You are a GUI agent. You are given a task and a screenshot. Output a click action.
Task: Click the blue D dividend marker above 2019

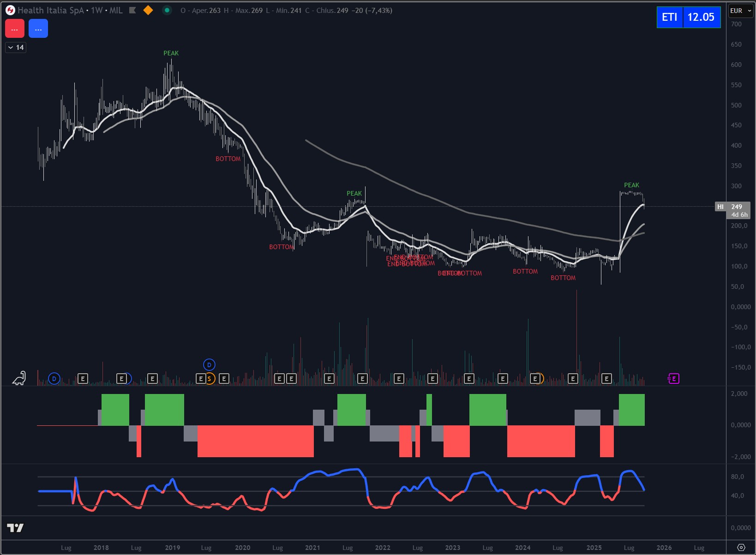pos(209,365)
